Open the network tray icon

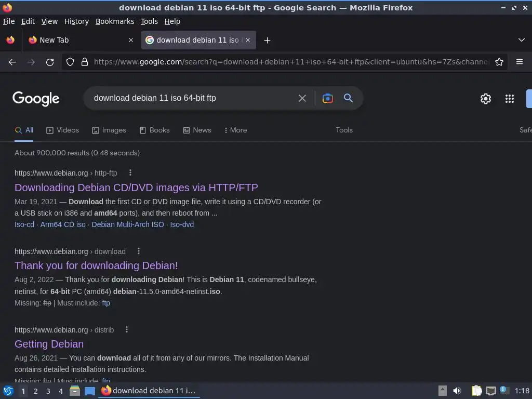point(490,391)
